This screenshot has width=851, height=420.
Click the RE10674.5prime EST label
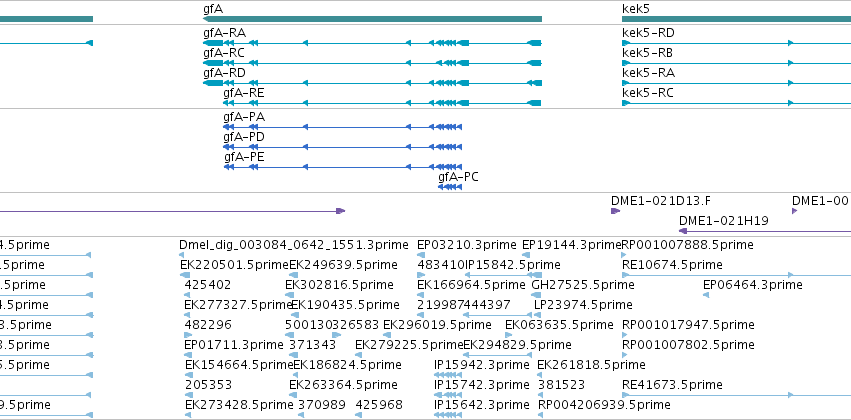pos(672,265)
